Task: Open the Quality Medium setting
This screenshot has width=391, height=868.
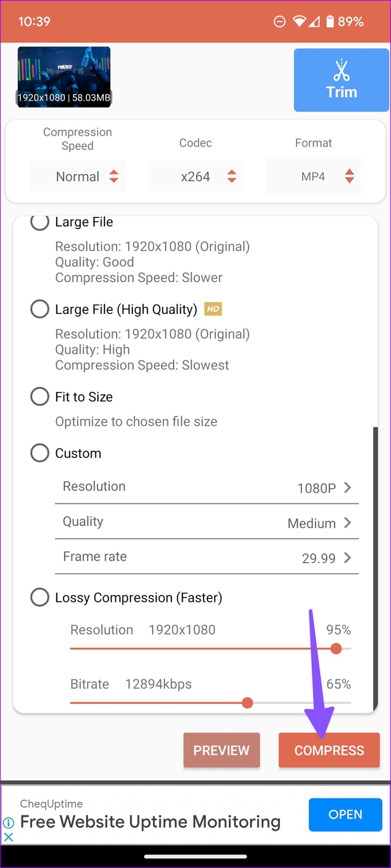Action: click(207, 522)
